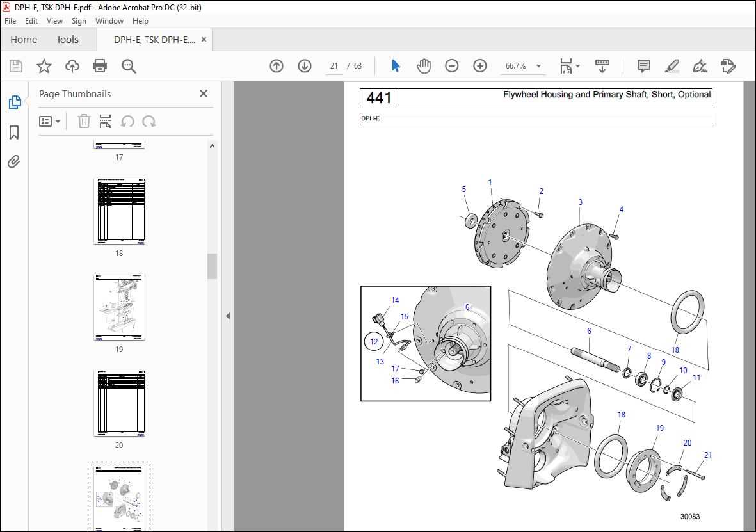Open the Attachments paperclip sidebar icon
The width and height of the screenshot is (756, 532).
(14, 161)
